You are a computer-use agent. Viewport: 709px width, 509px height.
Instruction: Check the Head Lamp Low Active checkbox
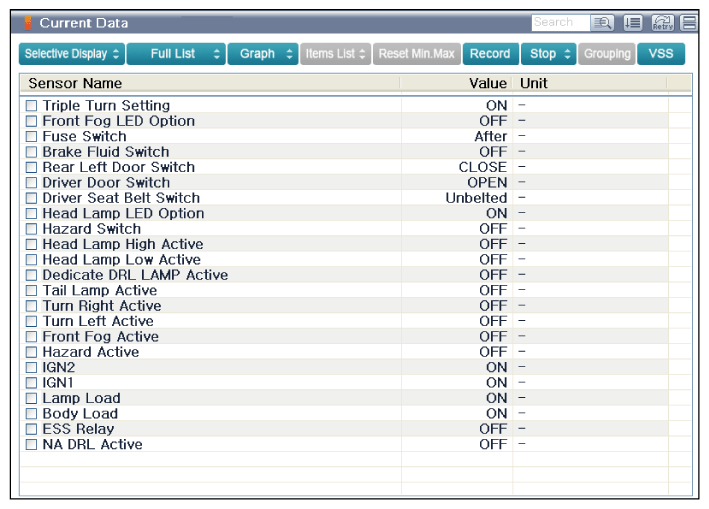31,260
